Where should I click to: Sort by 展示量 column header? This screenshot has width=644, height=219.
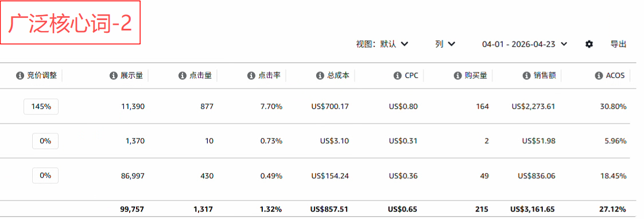click(x=131, y=76)
